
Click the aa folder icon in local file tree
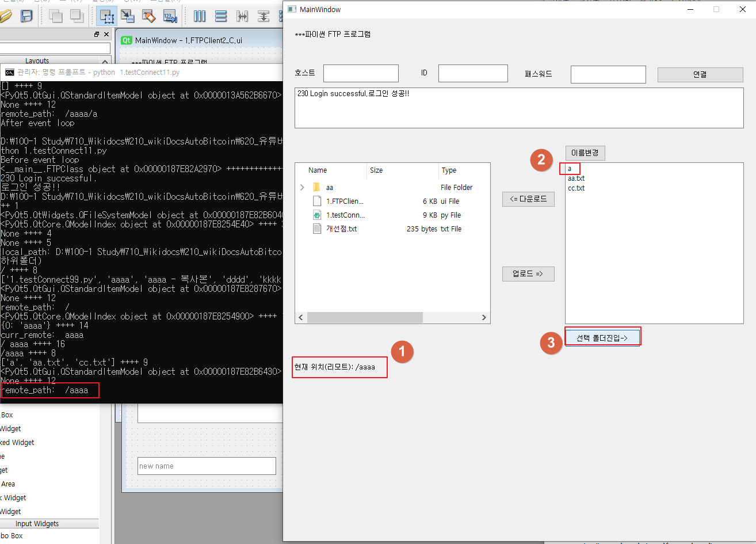(316, 187)
